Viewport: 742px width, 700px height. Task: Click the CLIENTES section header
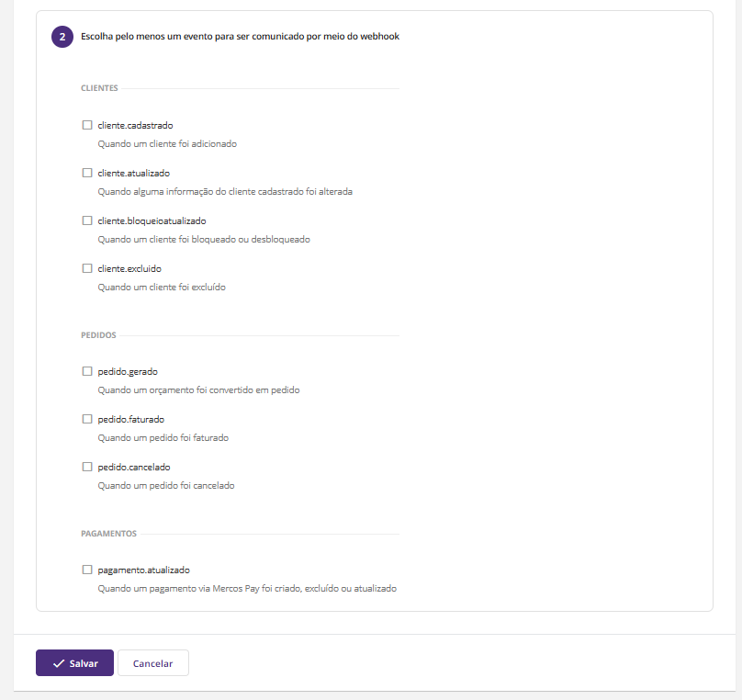99,88
